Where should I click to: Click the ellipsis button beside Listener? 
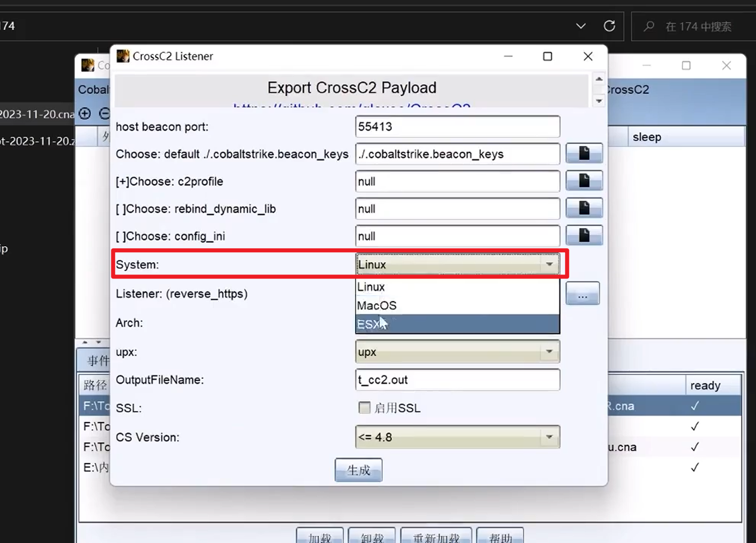pyautogui.click(x=583, y=293)
